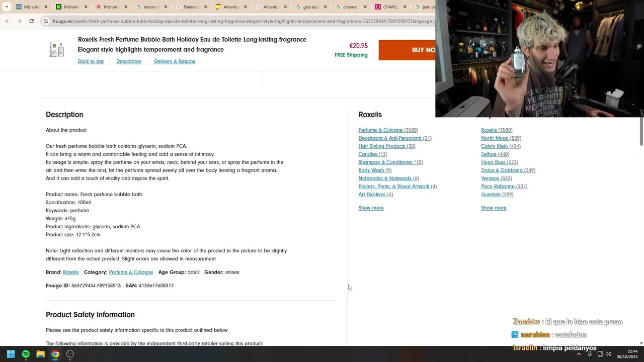The image size is (644, 362).
Task: Click the €20.95 price text
Action: click(359, 46)
